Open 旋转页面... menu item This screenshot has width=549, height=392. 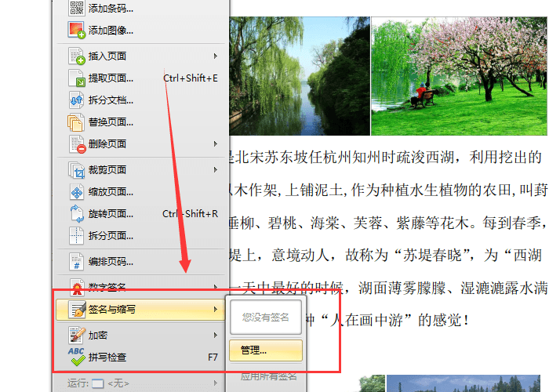pyautogui.click(x=140, y=213)
